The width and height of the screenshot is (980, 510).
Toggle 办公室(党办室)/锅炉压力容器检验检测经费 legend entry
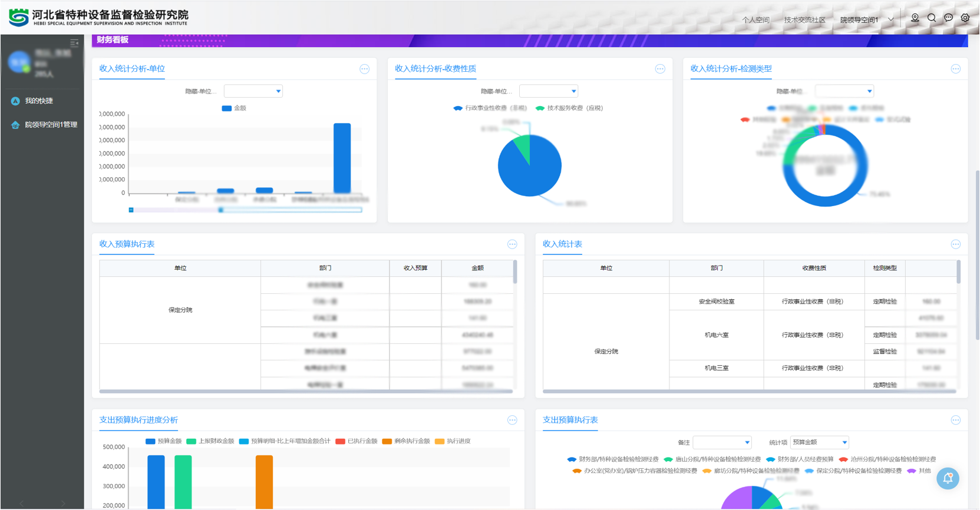[x=635, y=471]
